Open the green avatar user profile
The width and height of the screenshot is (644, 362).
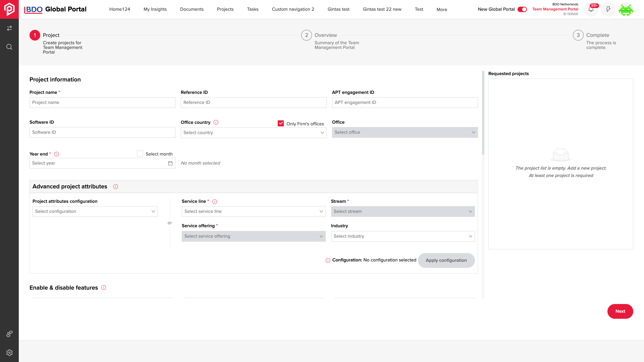pyautogui.click(x=626, y=10)
